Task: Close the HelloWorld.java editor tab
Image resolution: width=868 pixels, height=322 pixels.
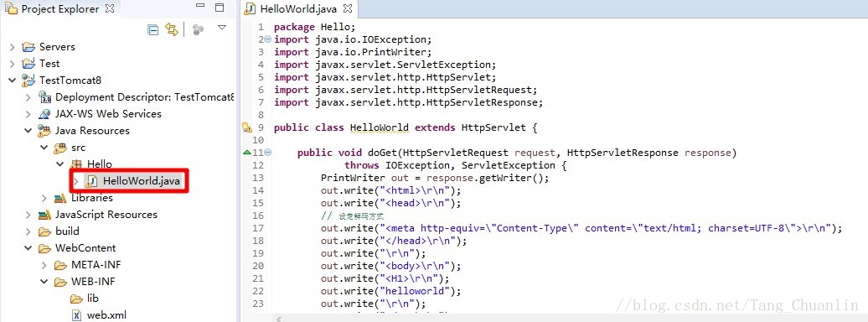Action: tap(348, 9)
